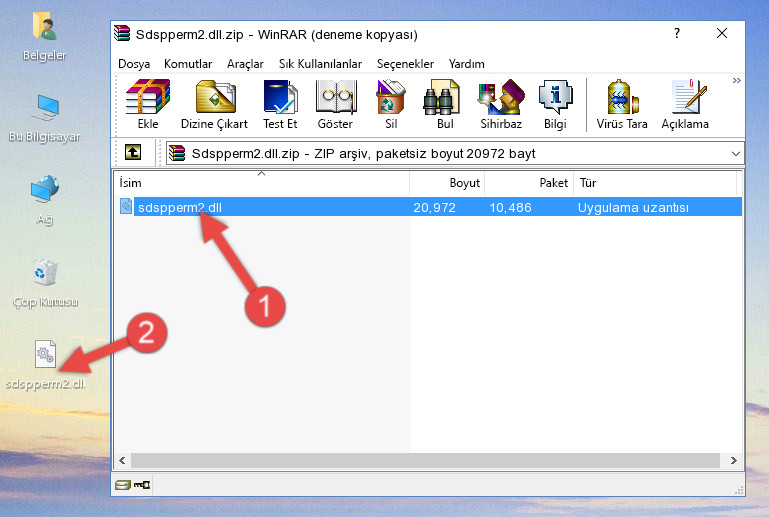Open the Seçenekler menu
The image size is (769, 517).
[405, 64]
